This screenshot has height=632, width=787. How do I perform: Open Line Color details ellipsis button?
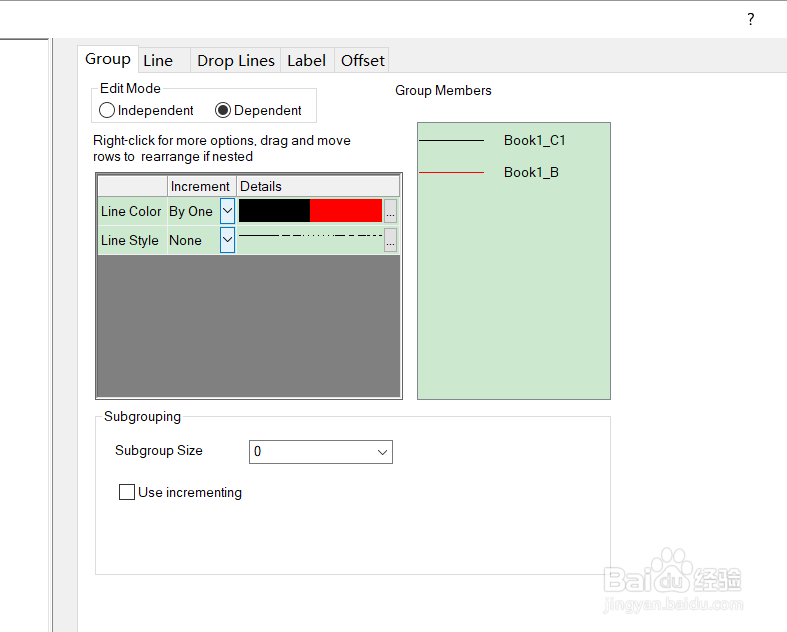click(390, 211)
